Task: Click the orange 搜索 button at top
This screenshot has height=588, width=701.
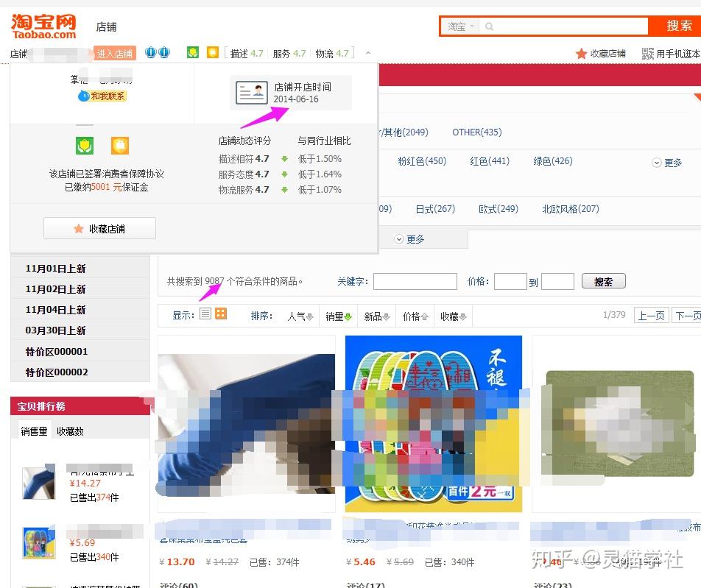Action: (678, 26)
